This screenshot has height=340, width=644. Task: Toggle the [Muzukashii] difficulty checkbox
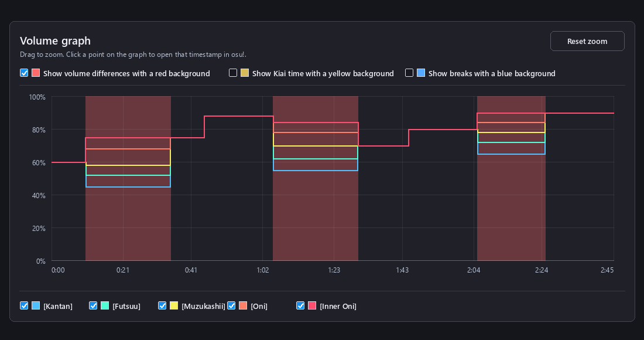162,305
